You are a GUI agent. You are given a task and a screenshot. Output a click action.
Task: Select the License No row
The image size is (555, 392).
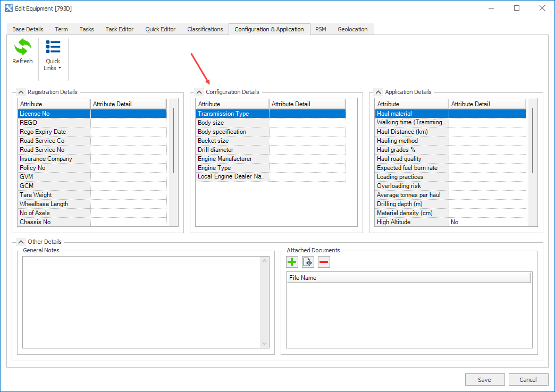tap(92, 114)
